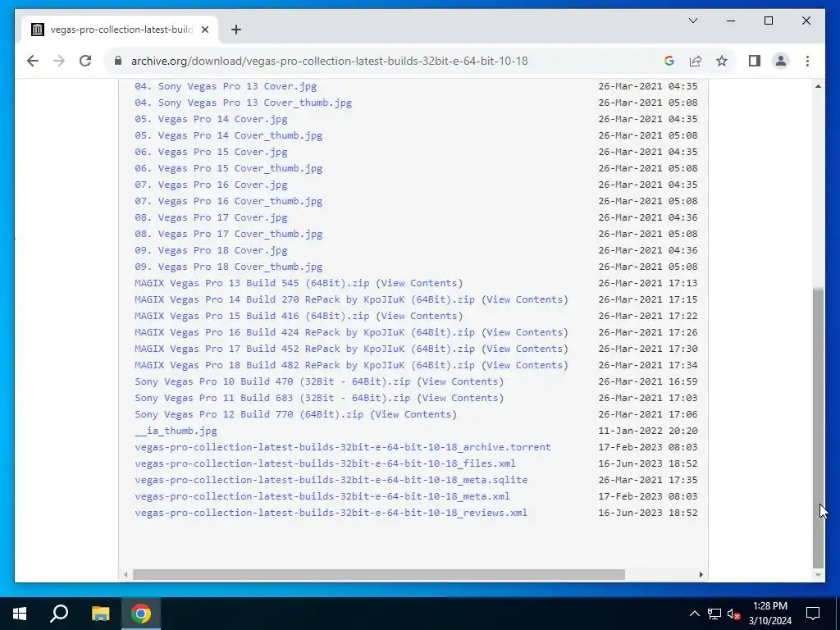View Contents of Vegas Pro 16 Build 424
The width and height of the screenshot is (840, 630).
[x=524, y=332]
